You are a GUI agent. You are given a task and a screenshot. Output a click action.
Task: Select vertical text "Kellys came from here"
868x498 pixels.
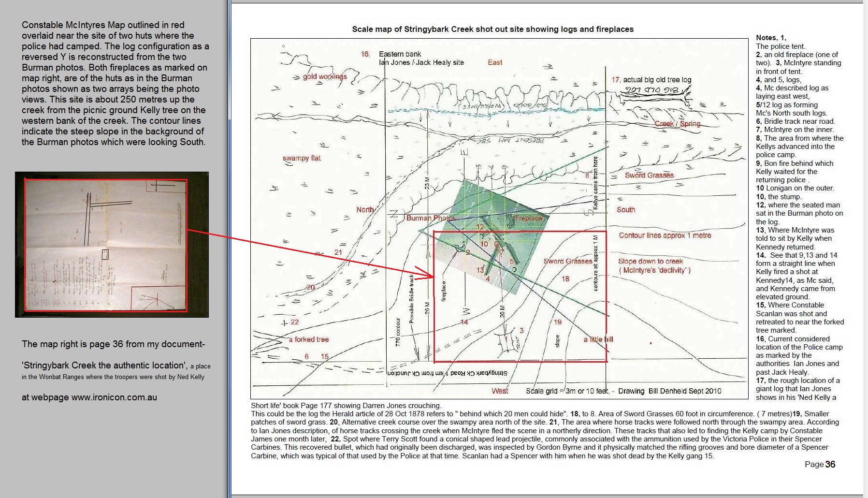(595, 183)
